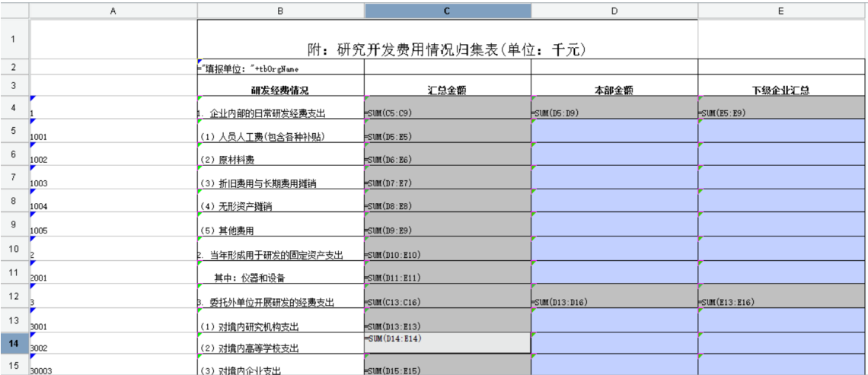The width and height of the screenshot is (868, 375).
Task: Select cell 委托外单位开展研发的经费支出
Action: pos(281,296)
